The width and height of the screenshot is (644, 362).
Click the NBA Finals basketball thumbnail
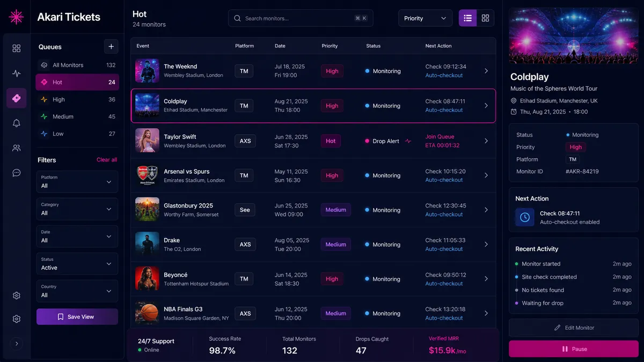click(147, 313)
